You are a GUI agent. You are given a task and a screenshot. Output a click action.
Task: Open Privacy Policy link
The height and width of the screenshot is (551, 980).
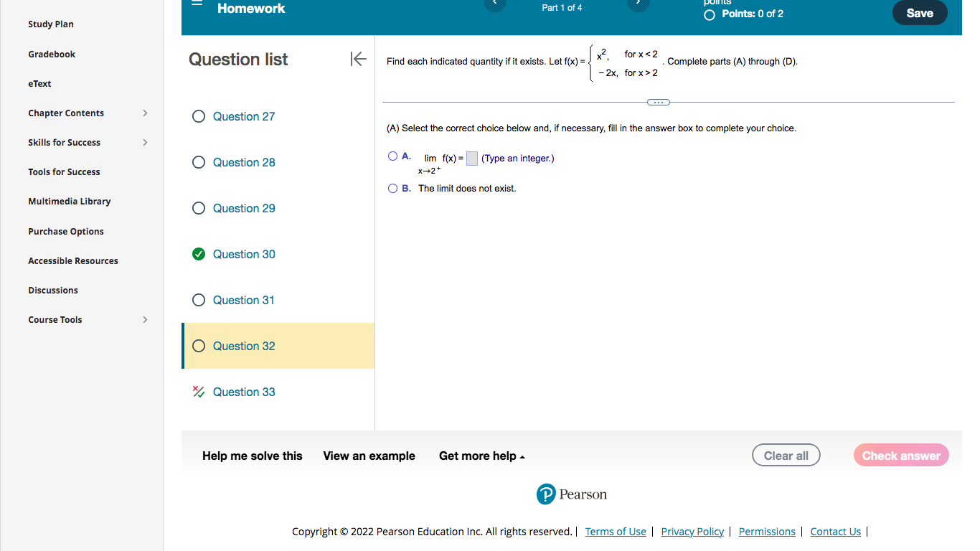click(x=692, y=532)
